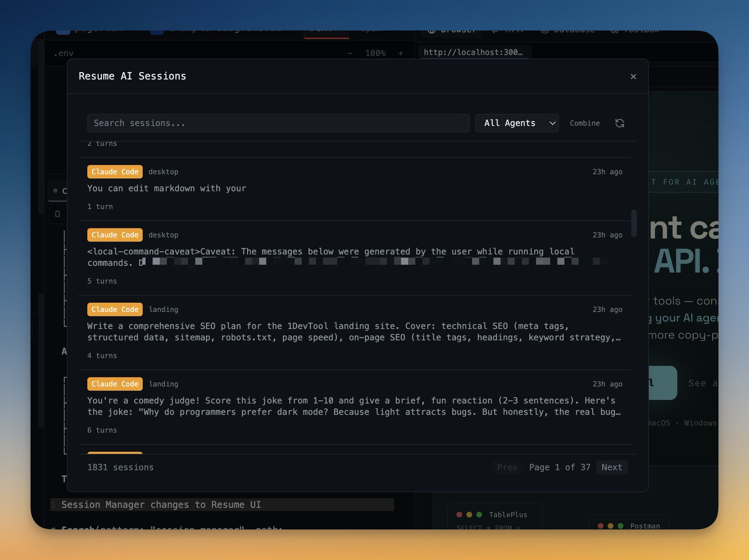Click the Postman window card in background
This screenshot has height=560, width=749.
click(x=629, y=522)
